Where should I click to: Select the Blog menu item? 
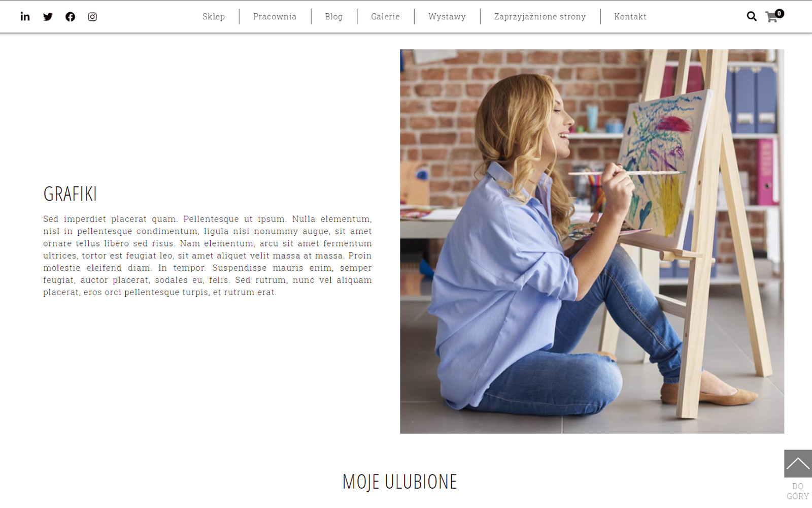click(x=333, y=17)
